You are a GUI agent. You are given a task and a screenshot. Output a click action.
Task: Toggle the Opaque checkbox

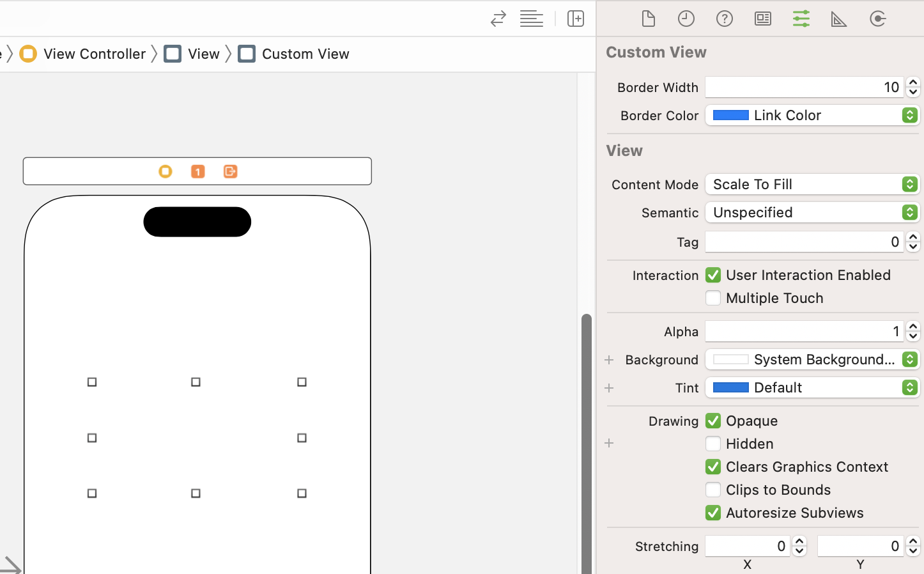tap(713, 421)
